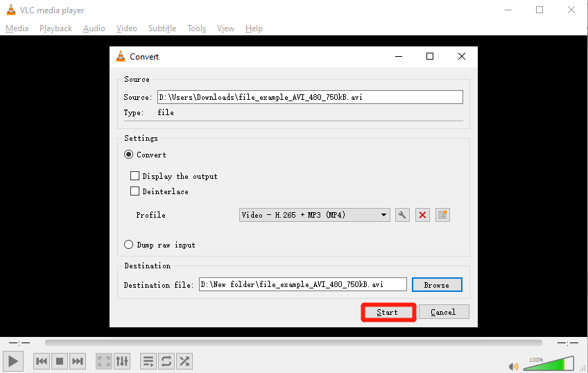The height and width of the screenshot is (373, 588).
Task: Maximize the VLC main window
Action: click(x=539, y=10)
